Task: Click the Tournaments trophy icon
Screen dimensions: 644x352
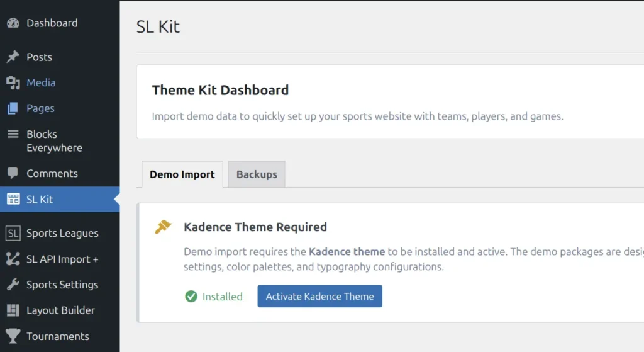Action: coord(13,336)
